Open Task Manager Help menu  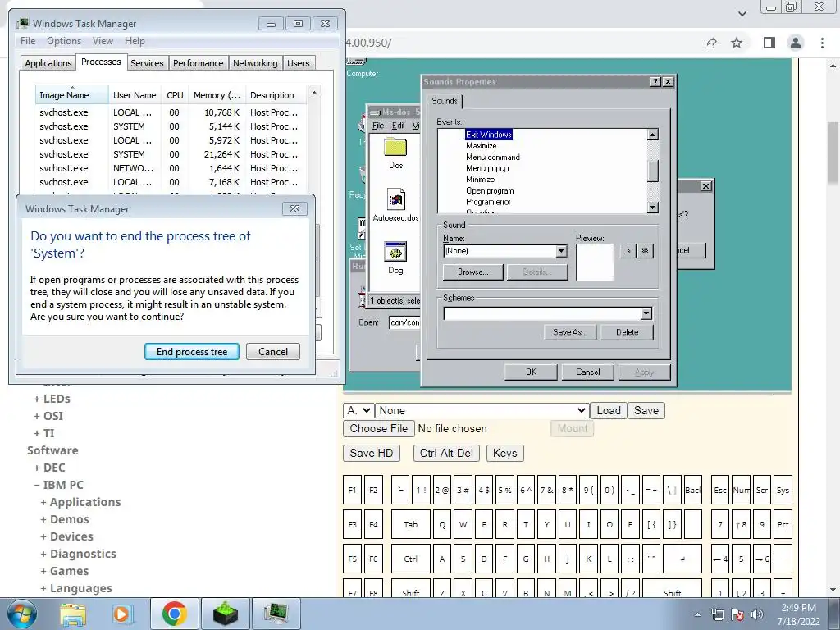tap(135, 41)
